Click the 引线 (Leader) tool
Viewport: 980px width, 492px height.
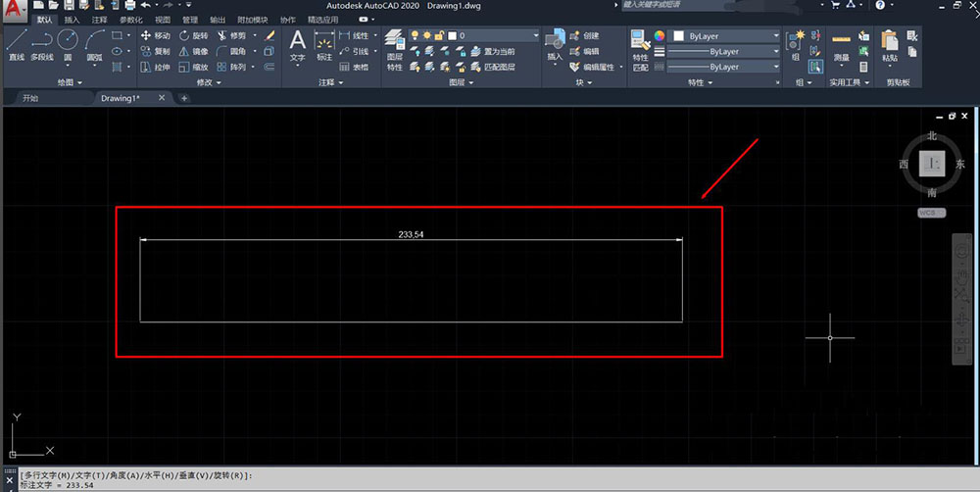coord(355,51)
